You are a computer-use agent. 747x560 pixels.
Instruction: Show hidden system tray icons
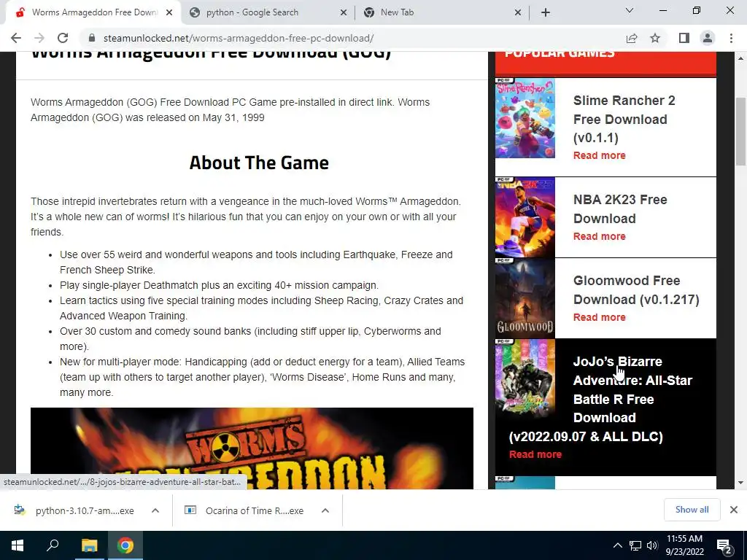click(617, 545)
